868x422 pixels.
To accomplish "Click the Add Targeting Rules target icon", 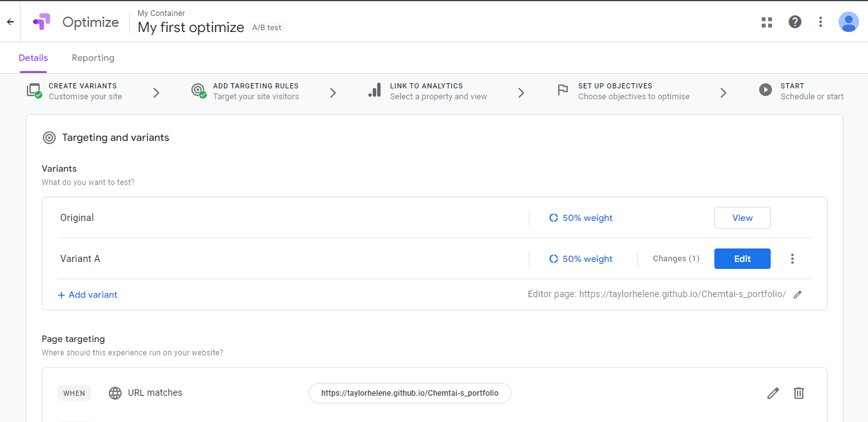I will pyautogui.click(x=199, y=90).
